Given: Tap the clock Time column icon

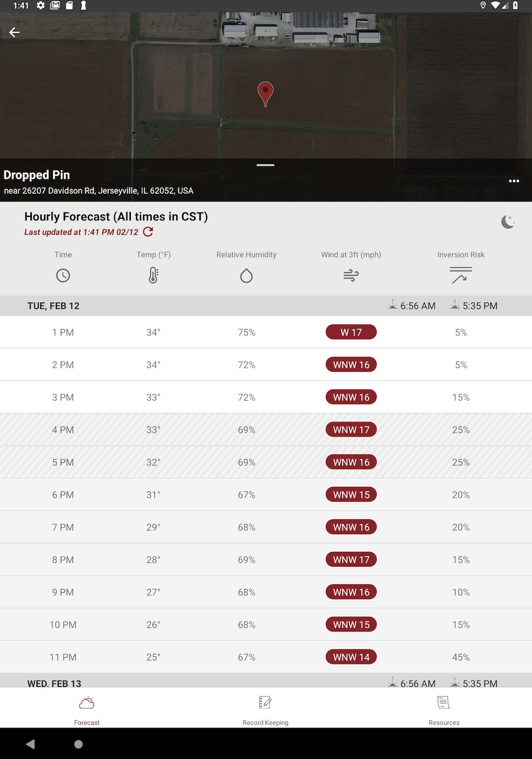Looking at the screenshot, I should (x=63, y=276).
